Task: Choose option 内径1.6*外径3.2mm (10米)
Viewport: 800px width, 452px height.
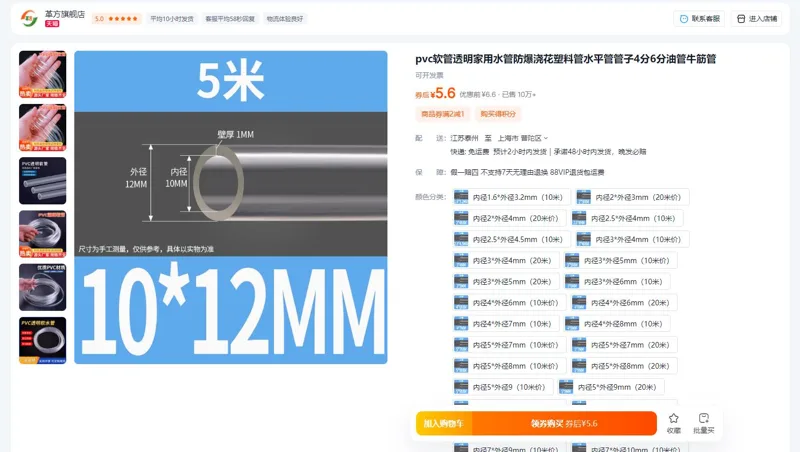Action: click(x=512, y=197)
